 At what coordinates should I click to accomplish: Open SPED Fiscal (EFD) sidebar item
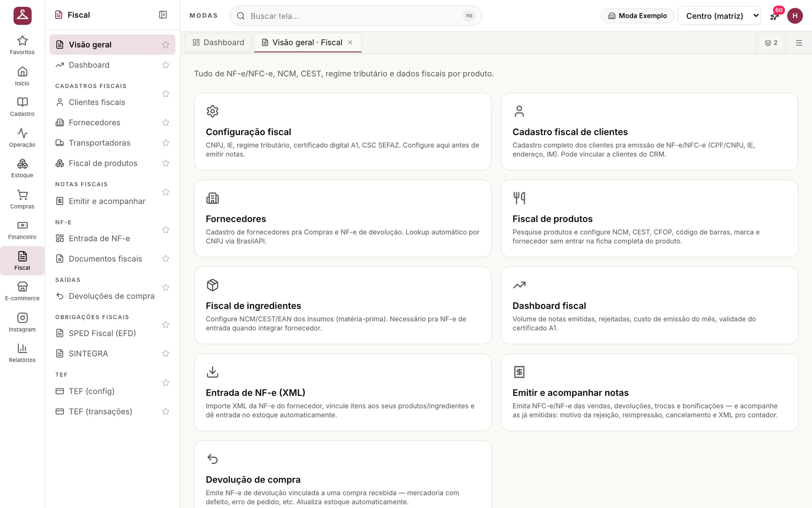click(x=105, y=333)
